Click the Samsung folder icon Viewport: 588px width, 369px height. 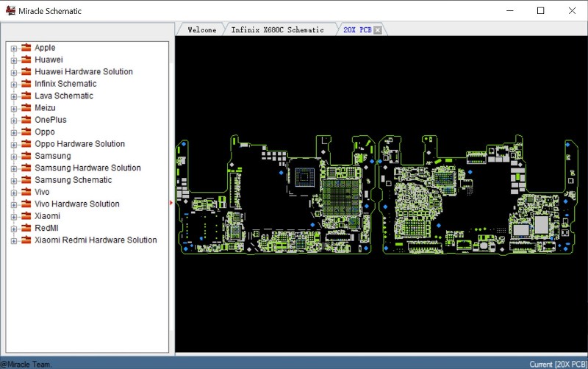[x=26, y=155]
